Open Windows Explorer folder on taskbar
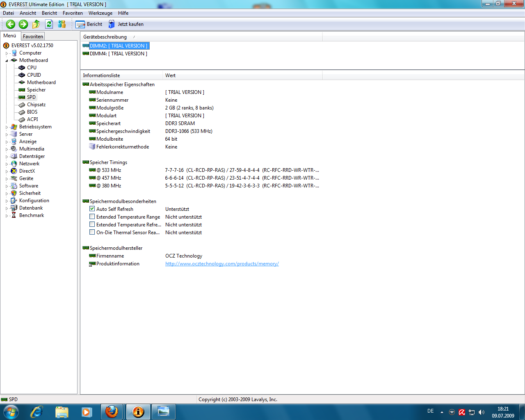 pos(62,412)
